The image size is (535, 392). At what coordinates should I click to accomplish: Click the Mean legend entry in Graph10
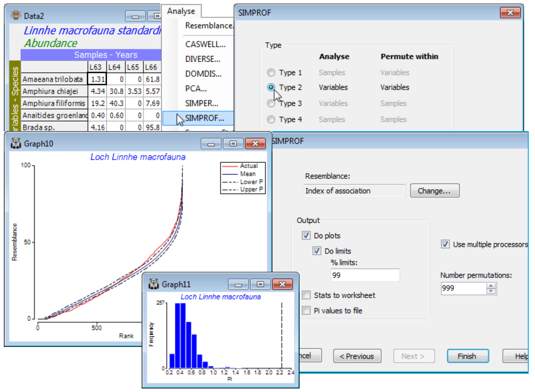coord(242,174)
